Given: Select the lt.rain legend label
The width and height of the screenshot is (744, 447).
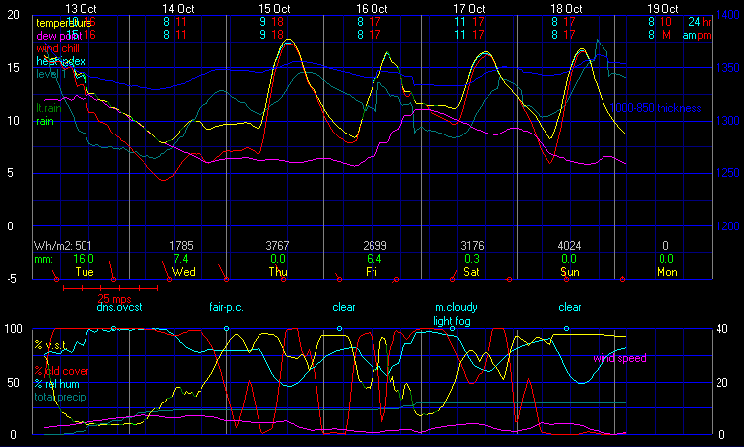Looking at the screenshot, I should coord(49,108).
